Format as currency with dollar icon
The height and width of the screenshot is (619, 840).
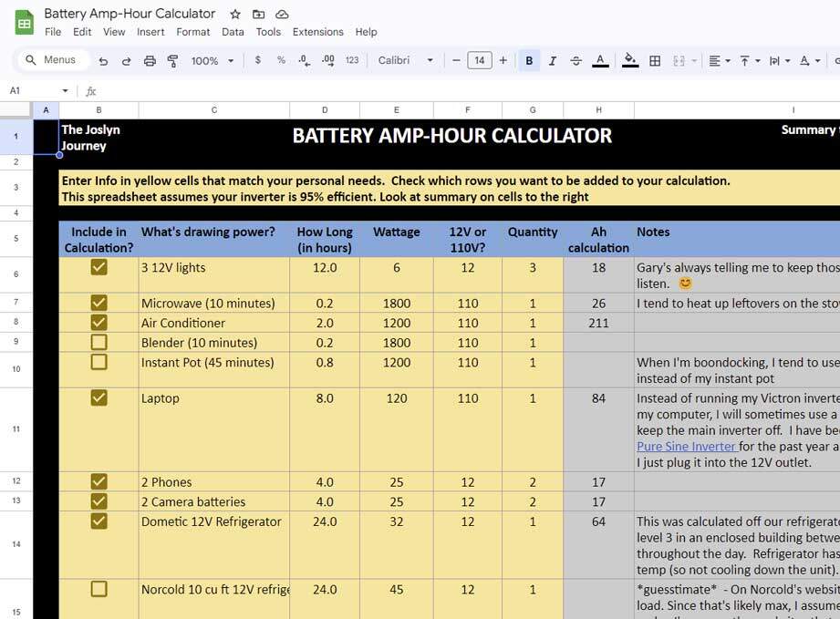pos(258,60)
